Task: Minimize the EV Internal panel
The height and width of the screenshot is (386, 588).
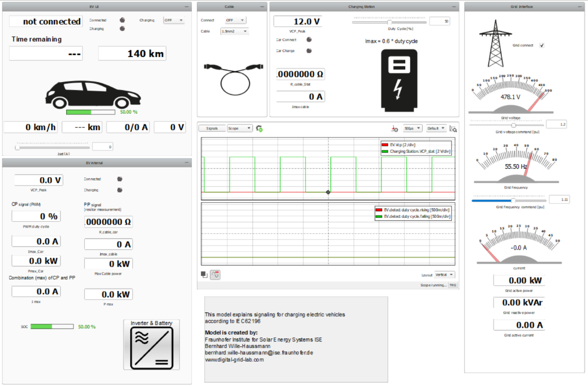Action: click(186, 163)
